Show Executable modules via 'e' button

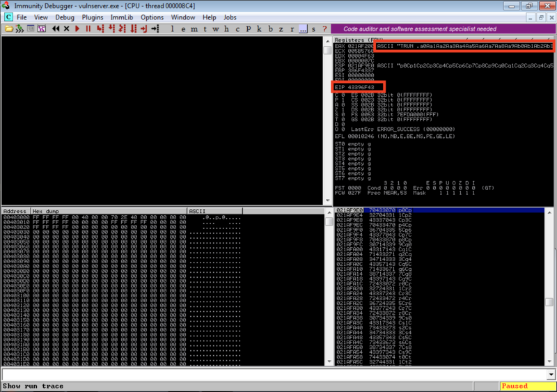[x=183, y=29]
